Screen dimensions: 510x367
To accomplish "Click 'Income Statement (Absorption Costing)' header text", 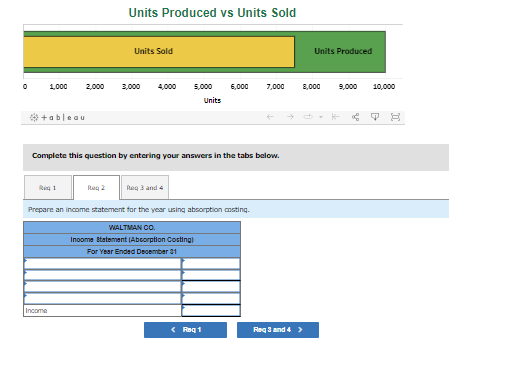I will [x=132, y=240].
